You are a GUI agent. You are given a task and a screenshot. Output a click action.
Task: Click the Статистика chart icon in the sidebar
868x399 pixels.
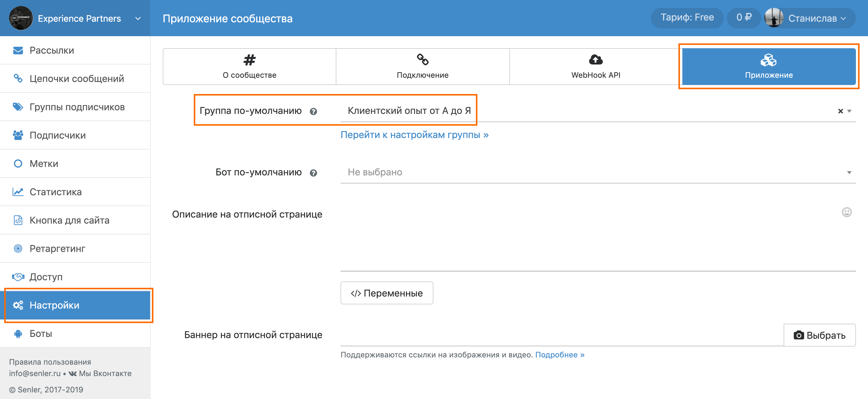tap(18, 192)
